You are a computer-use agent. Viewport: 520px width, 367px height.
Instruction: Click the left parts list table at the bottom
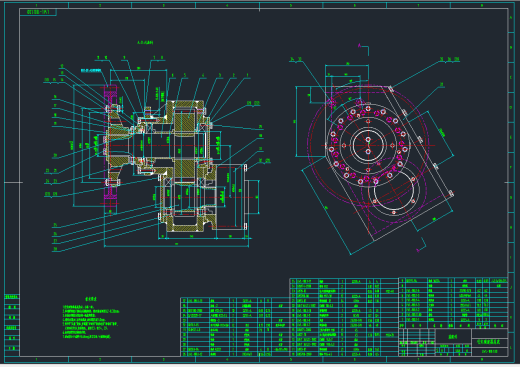tap(235, 327)
